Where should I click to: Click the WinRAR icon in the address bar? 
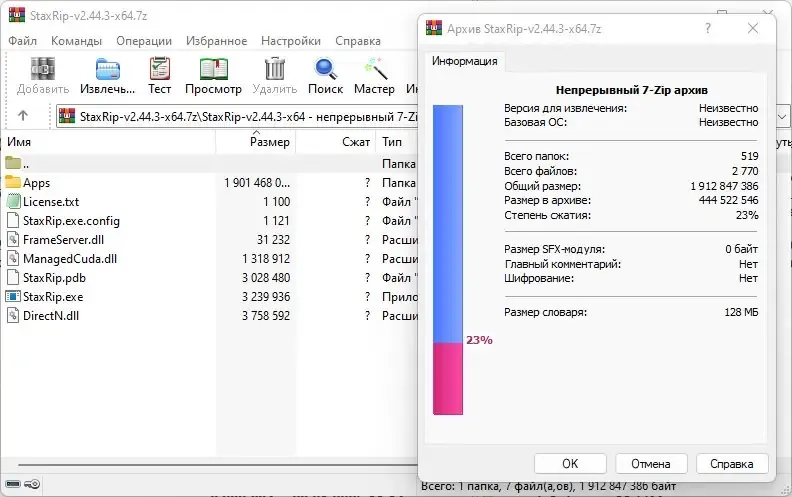pyautogui.click(x=67, y=116)
